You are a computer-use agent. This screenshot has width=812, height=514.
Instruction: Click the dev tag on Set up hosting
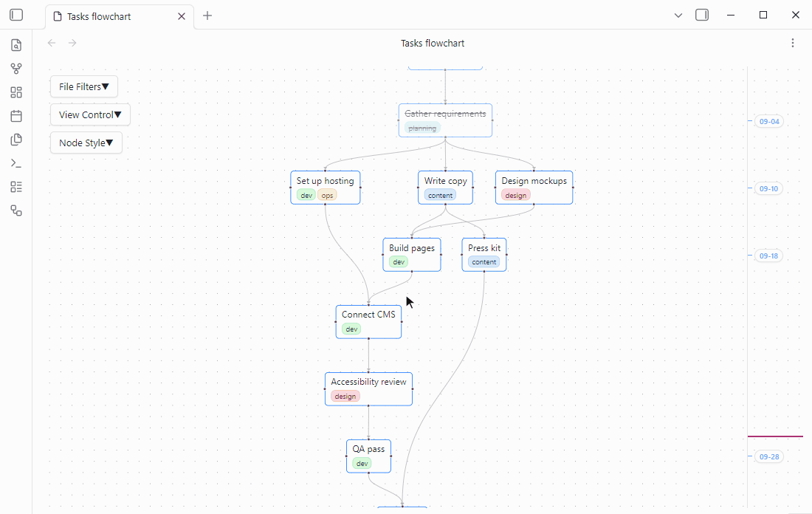coord(306,196)
